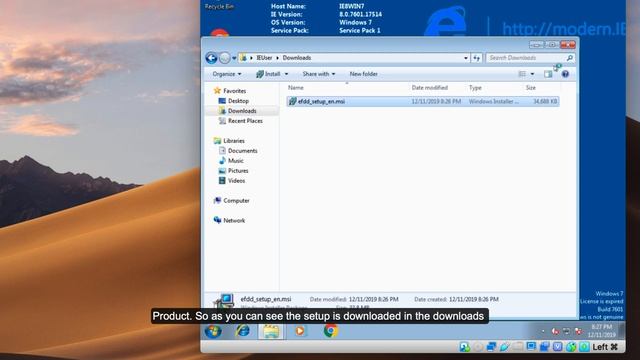This screenshot has width=640, height=360.
Task: Click IEUser in the address breadcrumb
Action: 264,58
